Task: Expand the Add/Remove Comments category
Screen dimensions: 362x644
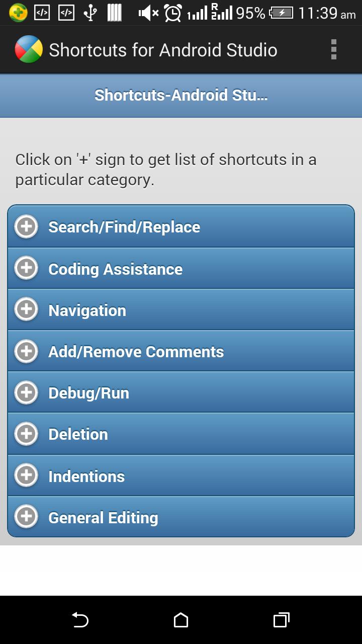Action: pos(136,352)
